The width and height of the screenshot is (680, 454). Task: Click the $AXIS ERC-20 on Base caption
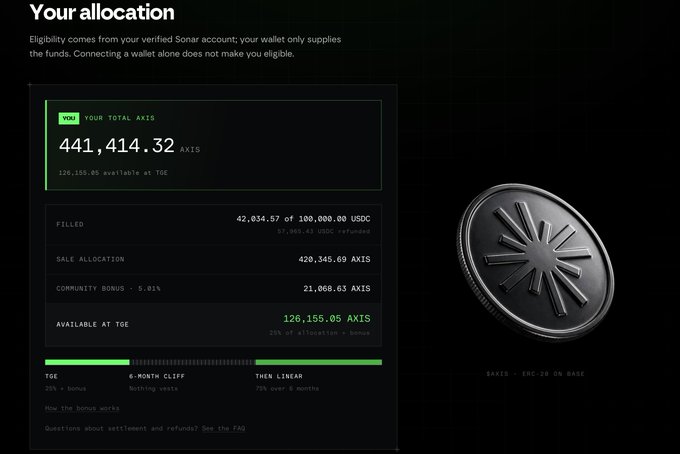pyautogui.click(x=536, y=373)
